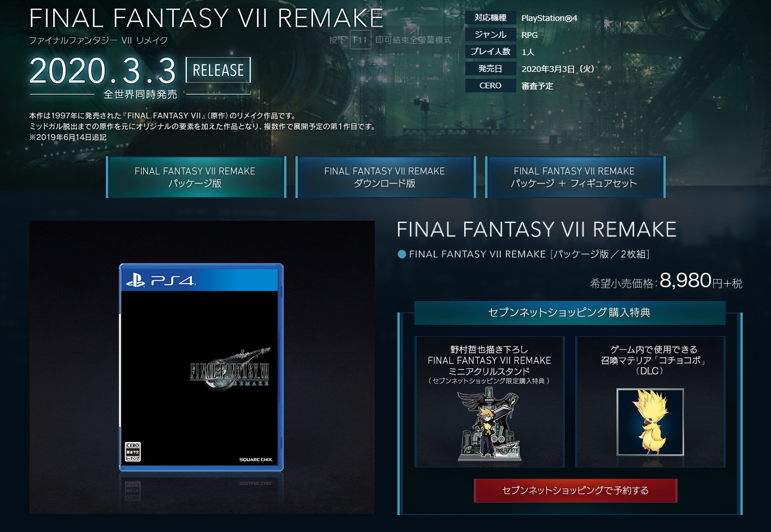Click the 2020年3月3日（火） value
Image resolution: width=771 pixels, height=532 pixels.
558,69
